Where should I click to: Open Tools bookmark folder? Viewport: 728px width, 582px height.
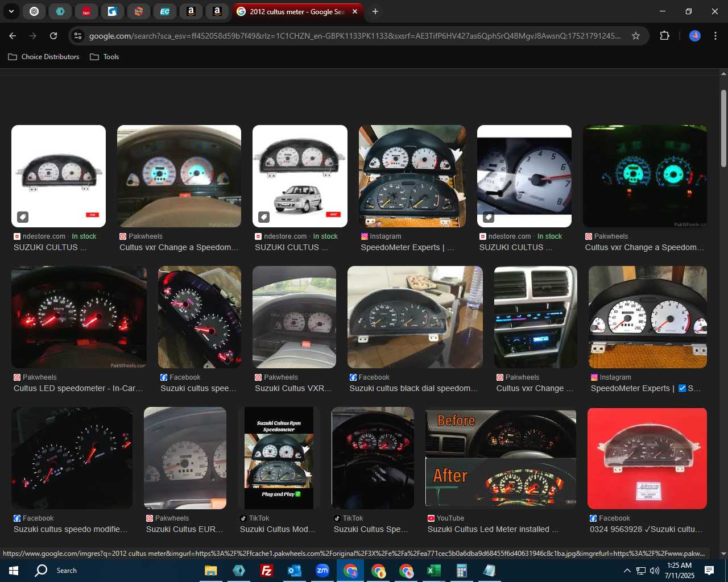(105, 57)
